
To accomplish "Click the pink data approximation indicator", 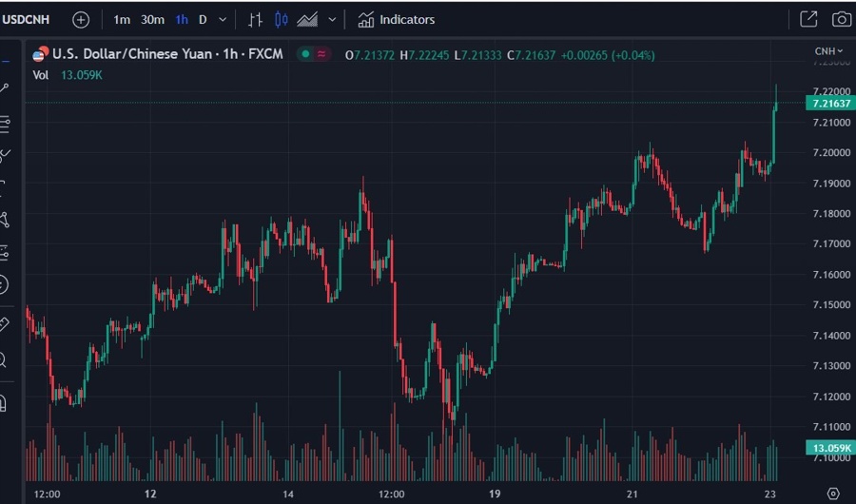I will tap(322, 54).
